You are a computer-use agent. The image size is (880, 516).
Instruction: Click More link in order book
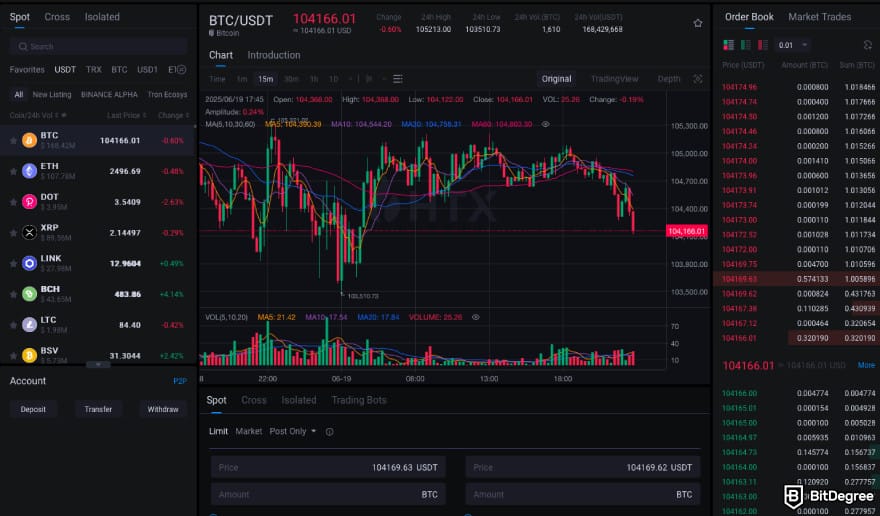[x=866, y=365]
